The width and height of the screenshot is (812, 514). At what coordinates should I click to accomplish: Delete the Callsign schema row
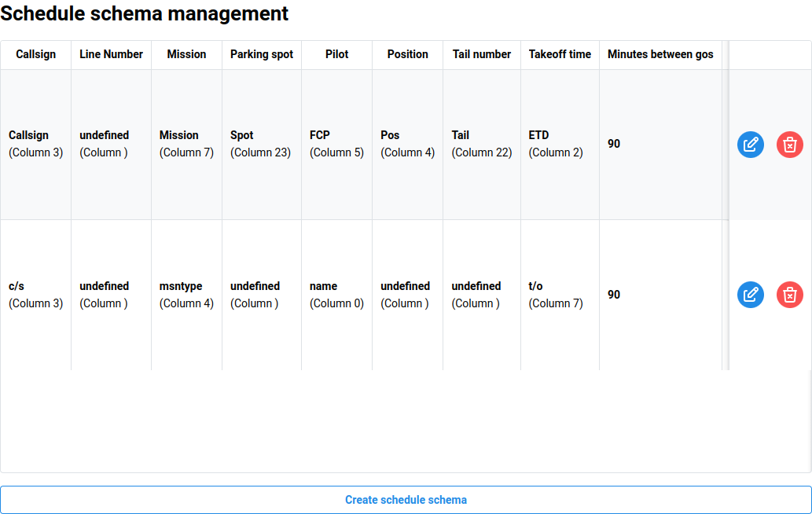click(789, 145)
